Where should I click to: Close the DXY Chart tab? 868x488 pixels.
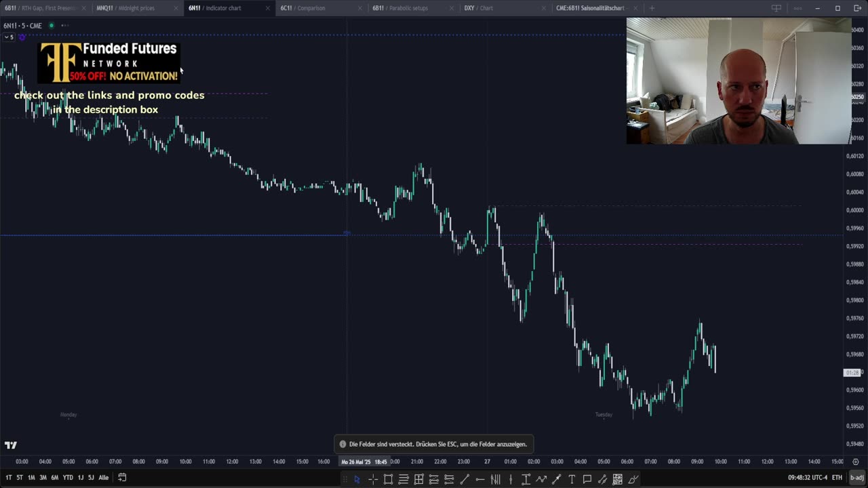tap(544, 8)
